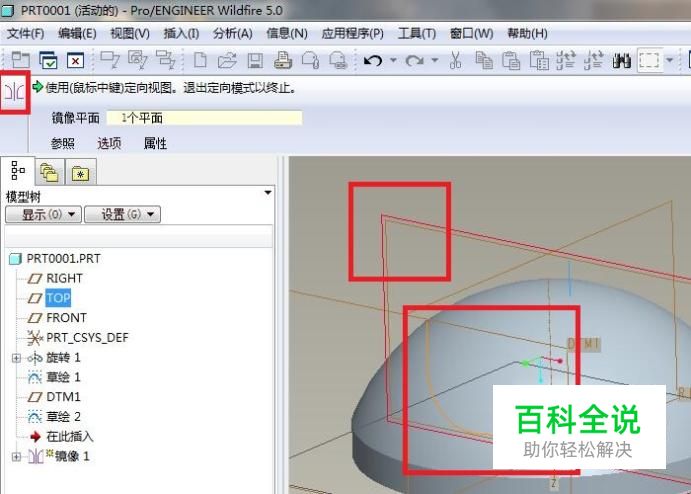The height and width of the screenshot is (494, 691).
Task: Click the DTM1 label in the viewport
Action: point(584,344)
